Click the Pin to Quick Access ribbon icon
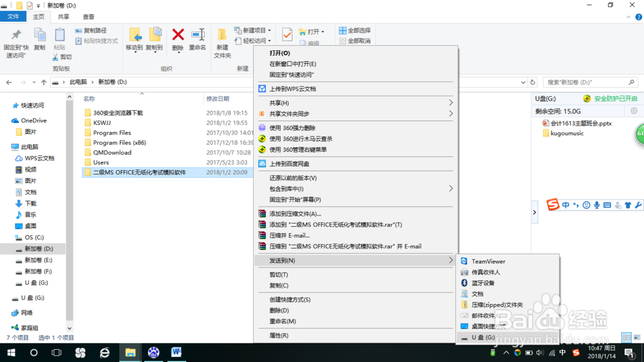The width and height of the screenshot is (644, 362). 16,35
